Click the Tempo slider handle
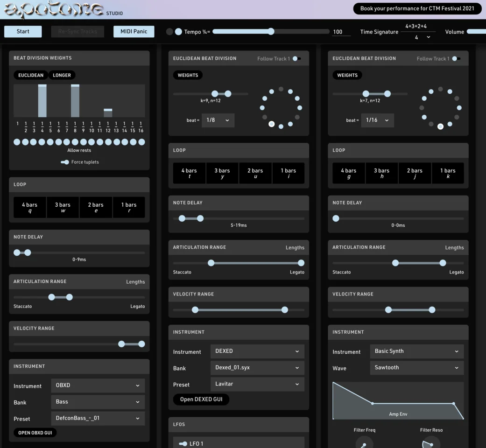The width and height of the screenshot is (486, 448). point(271,32)
